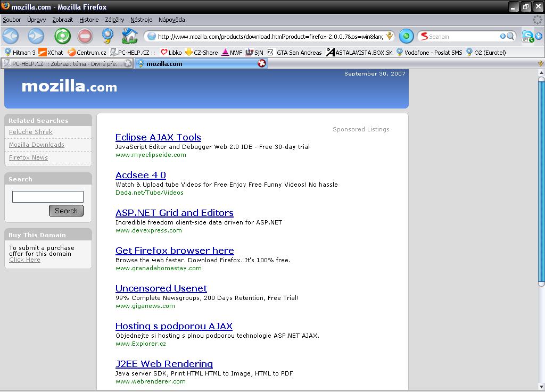Click the search magnifier icon in Seznam box
Screen dimensions: 545x392
pos(510,36)
